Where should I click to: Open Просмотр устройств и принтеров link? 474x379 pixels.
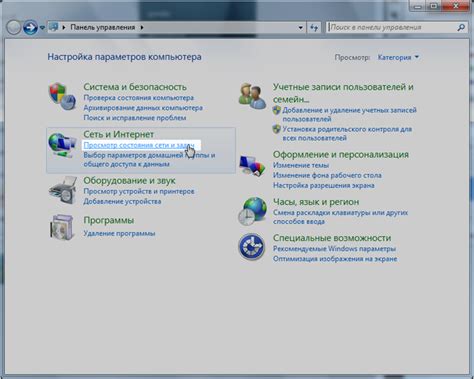coord(139,191)
